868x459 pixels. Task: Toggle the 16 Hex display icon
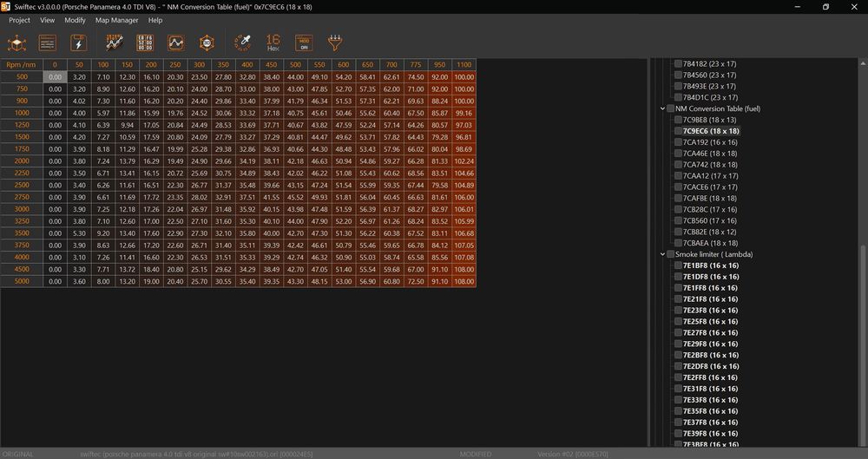coord(273,43)
